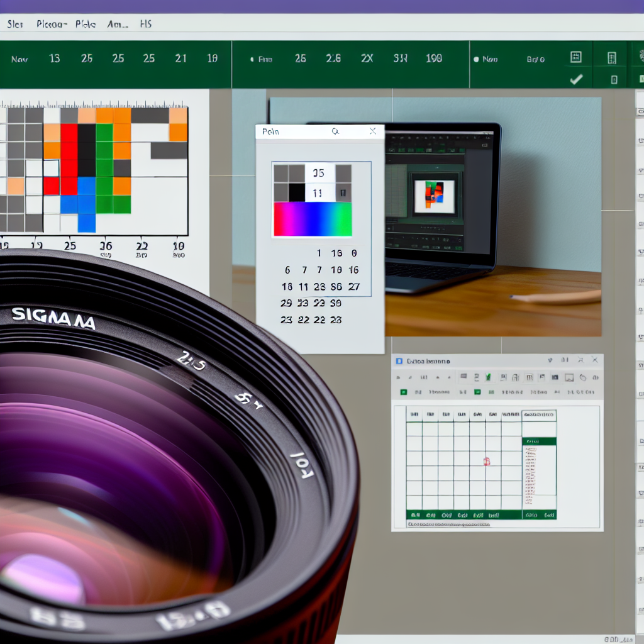644x644 pixels.
Task: Select value 13 in green ribbon
Action: (x=55, y=58)
